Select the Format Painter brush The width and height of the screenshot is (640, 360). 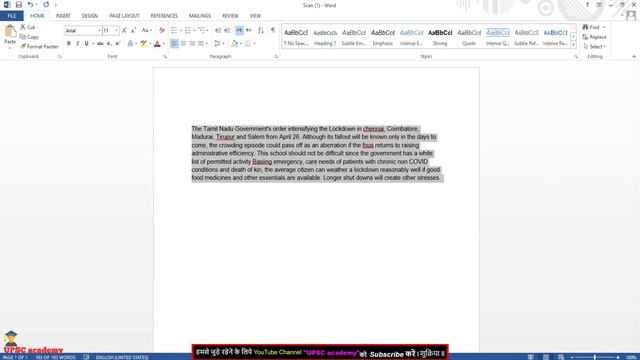click(x=39, y=47)
